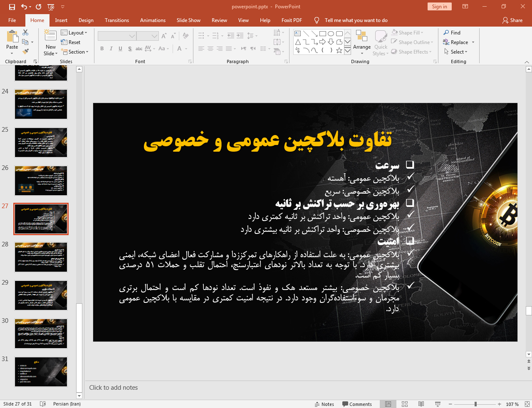
Task: Start Slide Show from status bar
Action: 438,404
